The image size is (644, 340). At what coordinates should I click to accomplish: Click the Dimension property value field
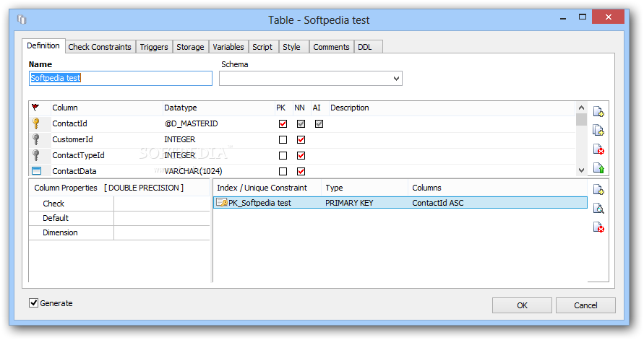click(162, 232)
